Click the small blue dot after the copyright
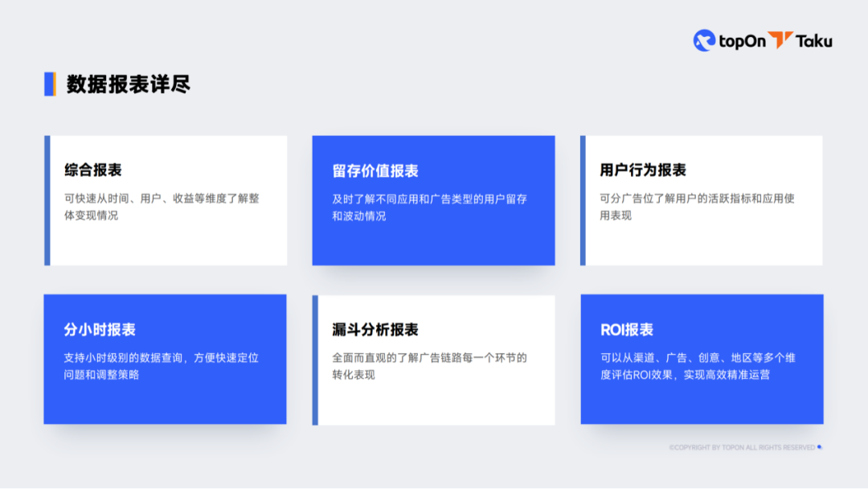Viewport: 868px width, 489px height. tap(819, 447)
